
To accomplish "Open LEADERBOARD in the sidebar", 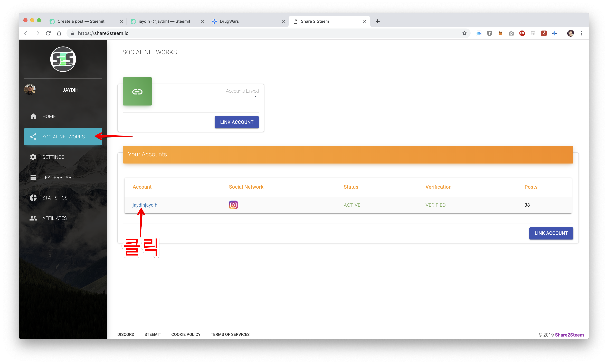I will [63, 177].
